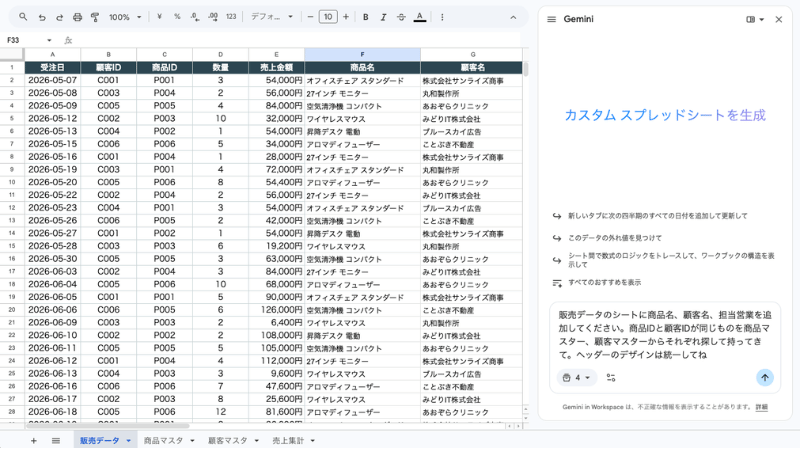Open the 詳細 link in Gemini disclaimer
This screenshot has height=450, width=800.
(x=761, y=407)
